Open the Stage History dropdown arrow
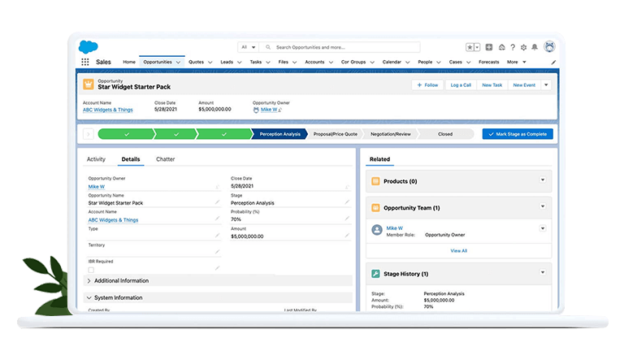 (543, 272)
